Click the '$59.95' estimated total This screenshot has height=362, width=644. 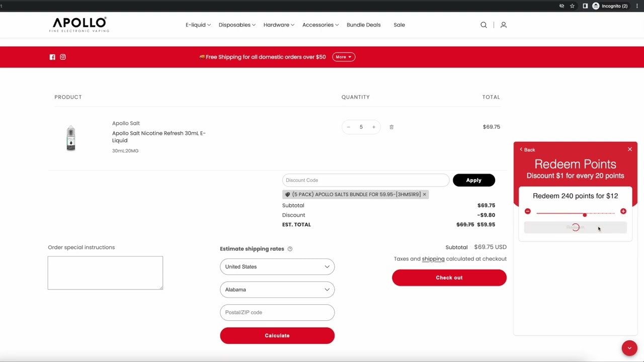[x=486, y=225]
